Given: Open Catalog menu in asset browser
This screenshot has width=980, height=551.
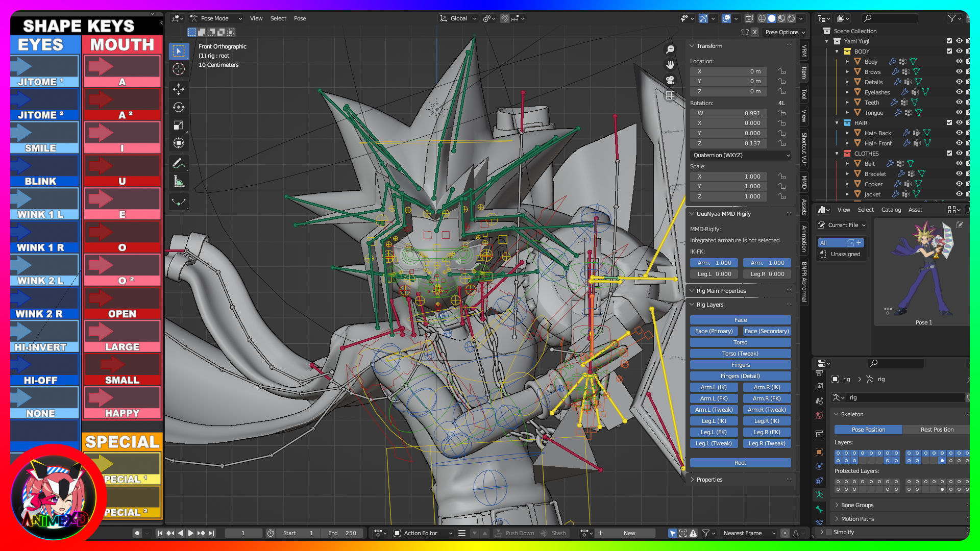Looking at the screenshot, I should tap(891, 210).
